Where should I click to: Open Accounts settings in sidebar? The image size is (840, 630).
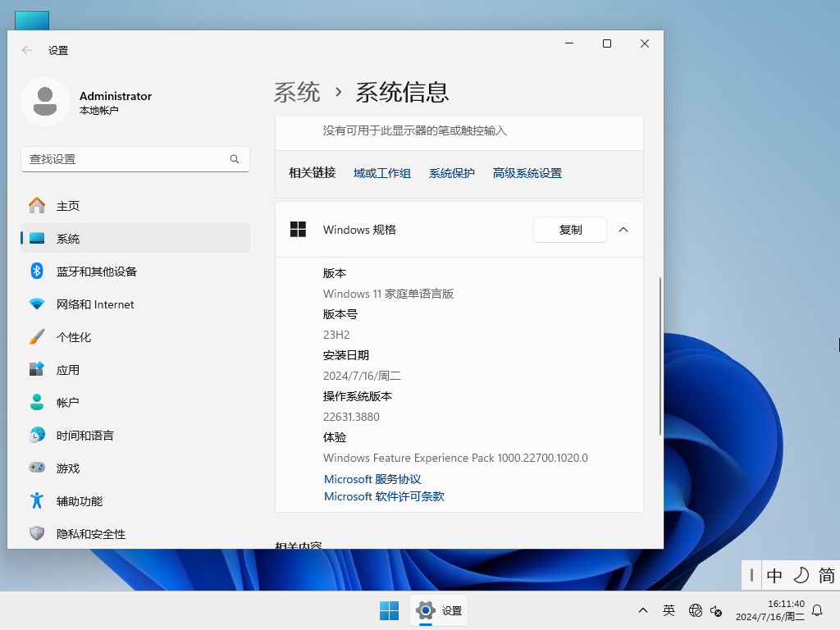[69, 402]
